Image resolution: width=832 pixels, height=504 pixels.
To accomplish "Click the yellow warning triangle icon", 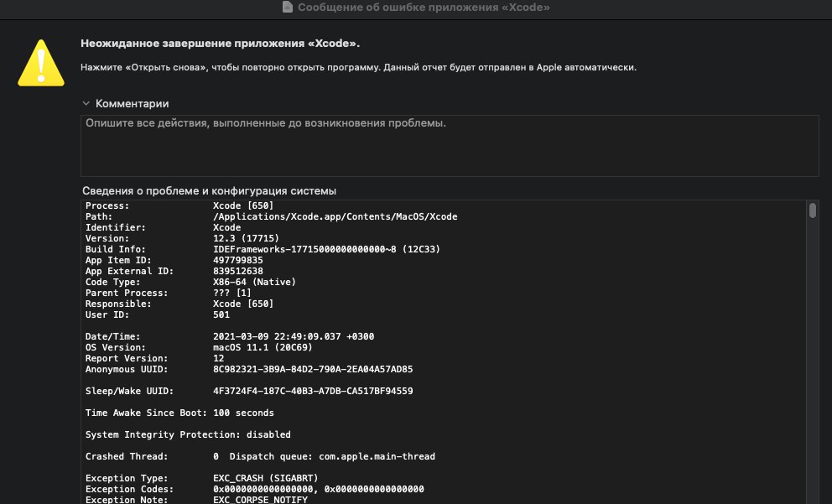I will tap(41, 63).
